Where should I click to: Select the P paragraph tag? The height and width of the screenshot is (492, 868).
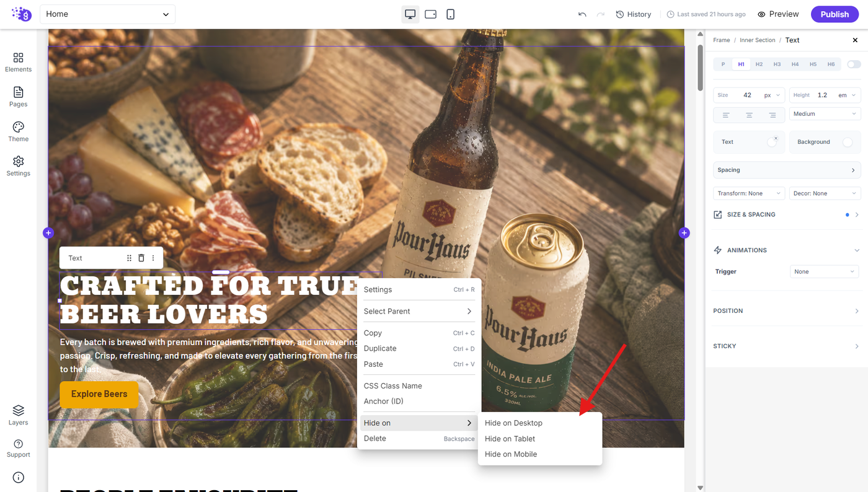pos(723,64)
